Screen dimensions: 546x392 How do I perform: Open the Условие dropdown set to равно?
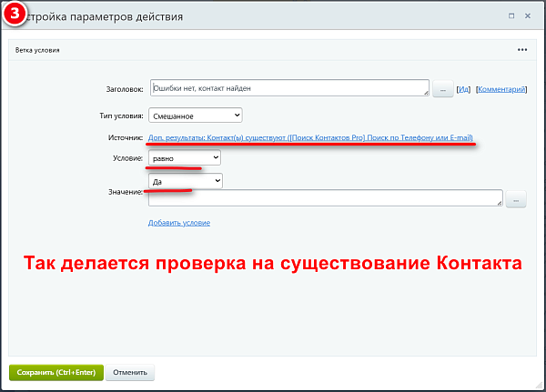coord(185,158)
